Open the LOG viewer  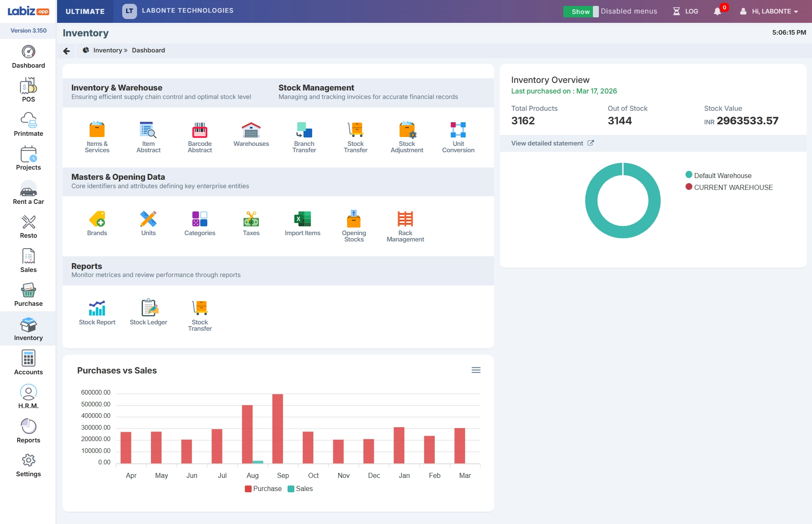coord(686,11)
